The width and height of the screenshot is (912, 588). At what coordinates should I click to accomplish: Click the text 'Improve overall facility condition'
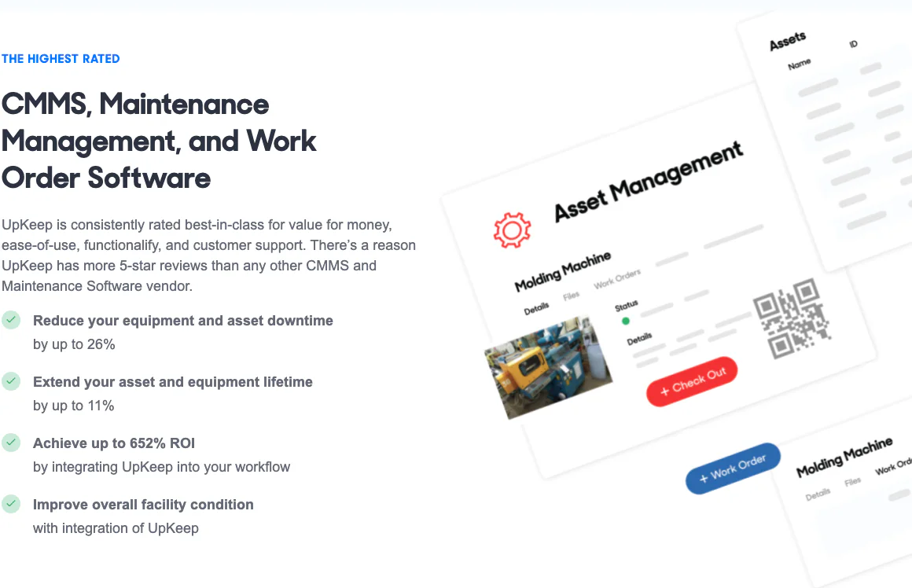pos(143,504)
